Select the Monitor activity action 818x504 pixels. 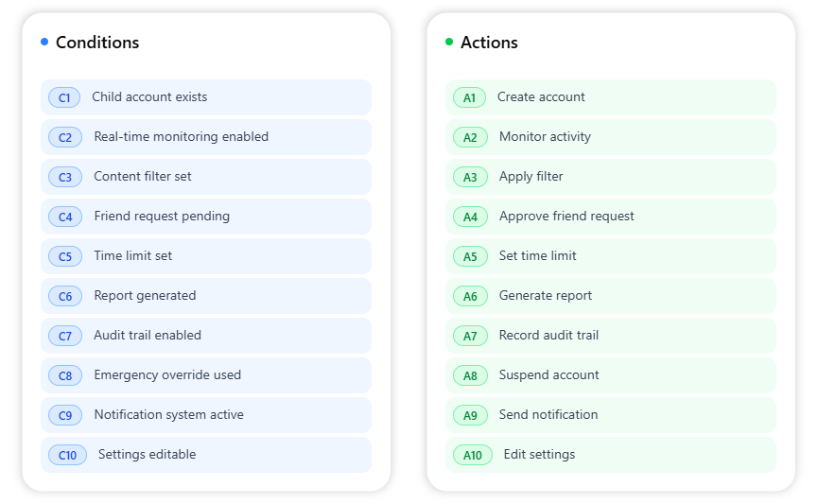[x=545, y=137]
